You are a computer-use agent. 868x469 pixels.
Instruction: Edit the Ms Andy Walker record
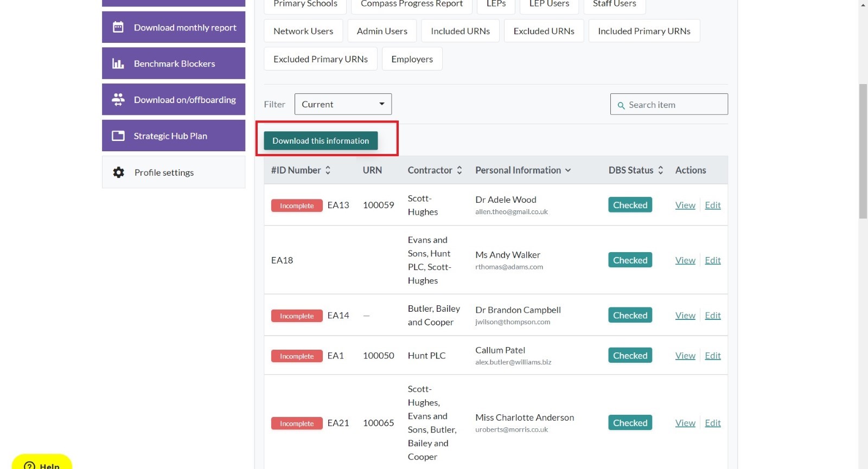click(x=713, y=260)
